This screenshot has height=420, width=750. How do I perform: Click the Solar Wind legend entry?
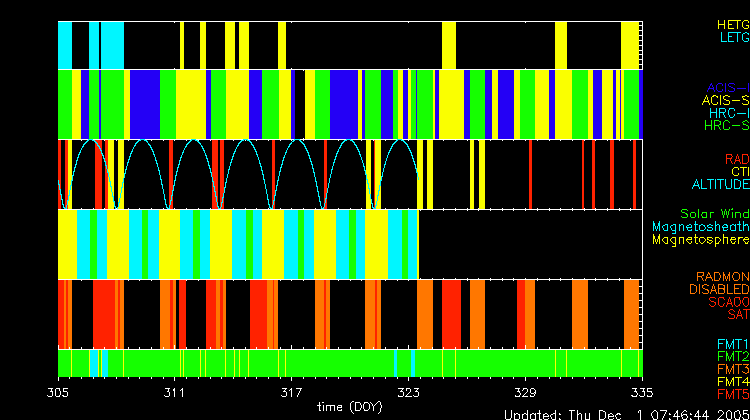tap(714, 214)
